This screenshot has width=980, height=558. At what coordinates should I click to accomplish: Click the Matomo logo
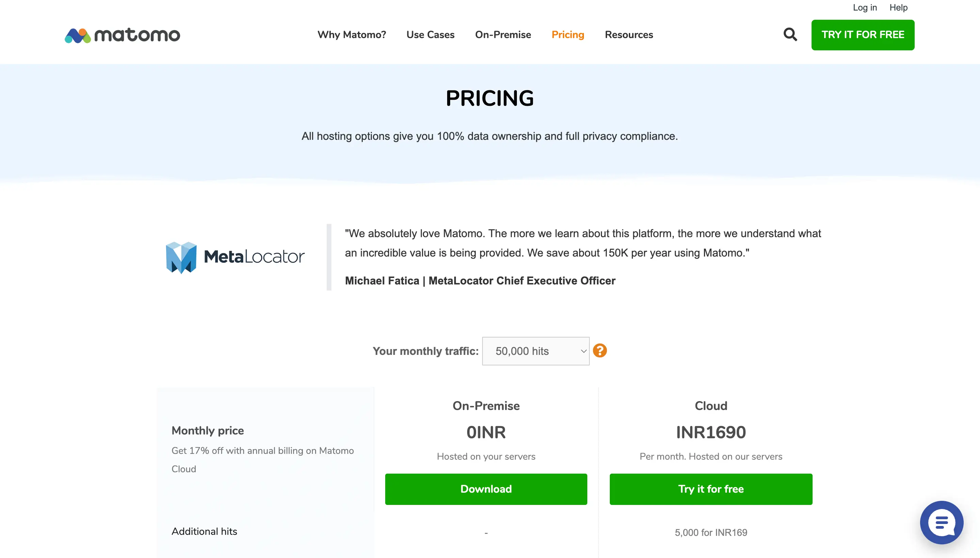pos(122,35)
